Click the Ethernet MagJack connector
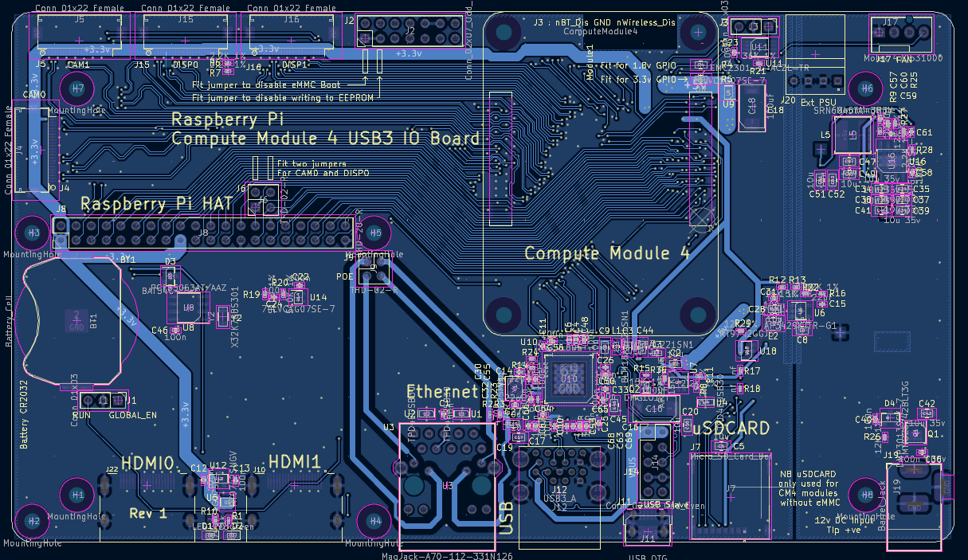 coord(446,486)
